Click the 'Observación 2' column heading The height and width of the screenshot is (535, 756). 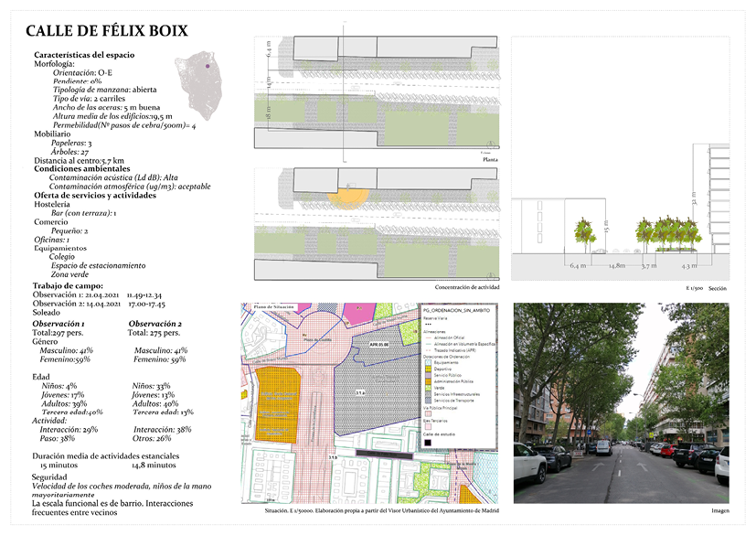pos(154,325)
